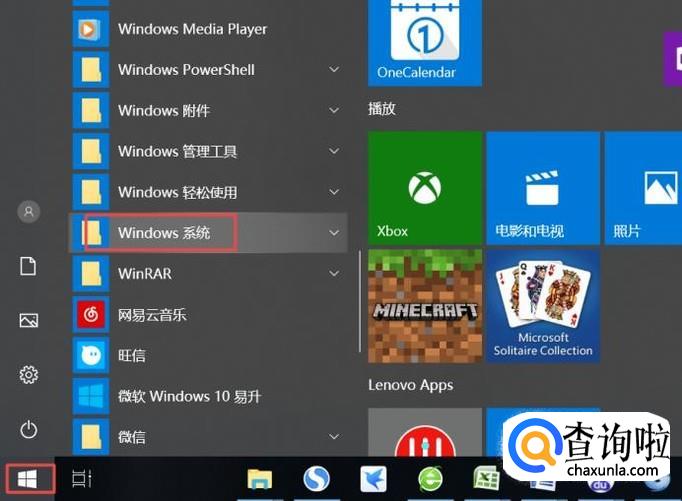Open the 电影和电视 tile
The image size is (682, 501).
pos(541,188)
